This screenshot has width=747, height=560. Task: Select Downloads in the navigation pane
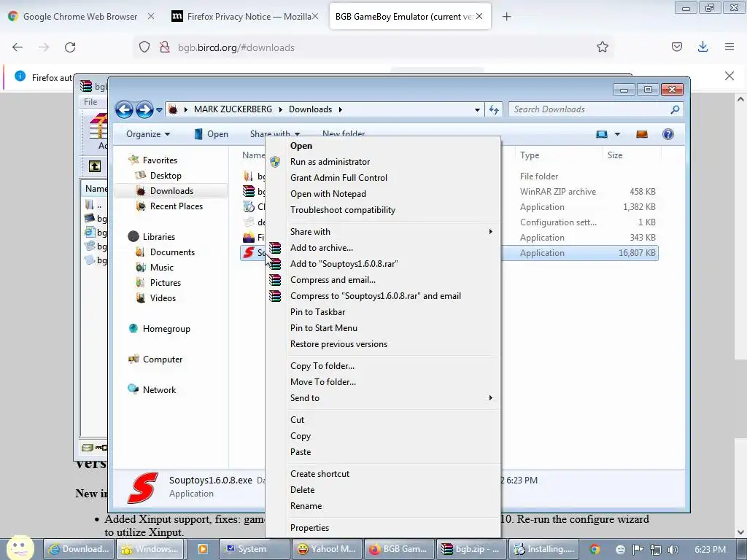click(x=171, y=190)
